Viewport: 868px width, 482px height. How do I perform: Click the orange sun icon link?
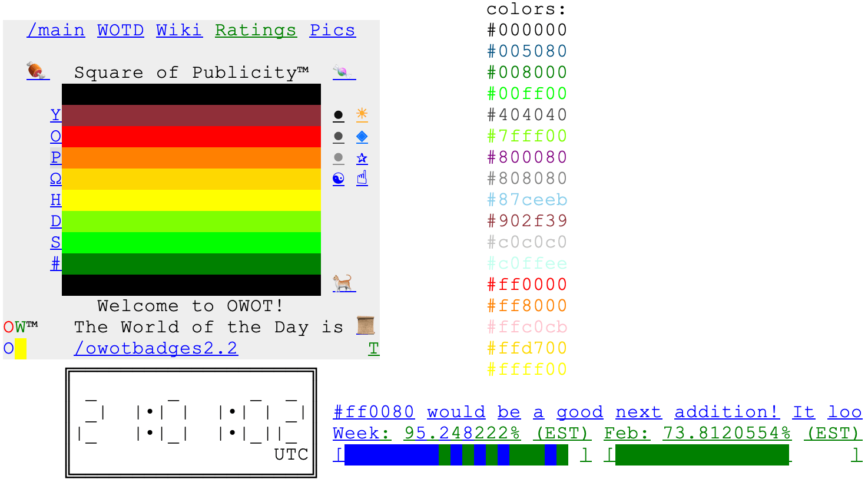362,114
